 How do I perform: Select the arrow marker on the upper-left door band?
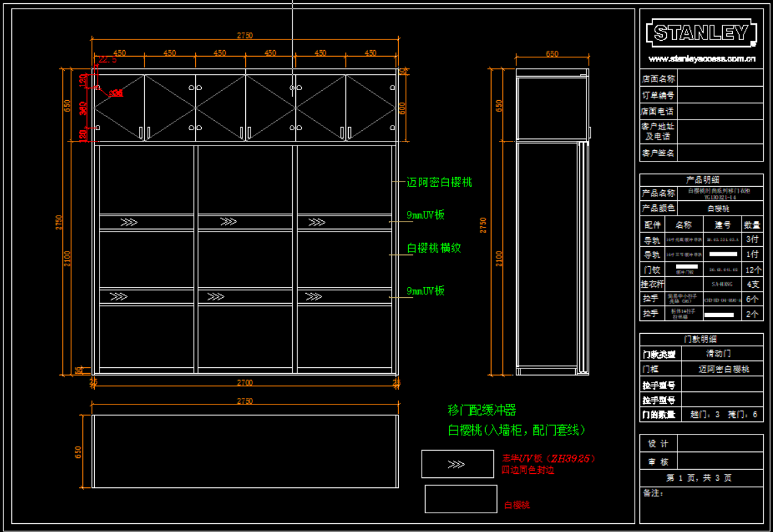click(128, 222)
